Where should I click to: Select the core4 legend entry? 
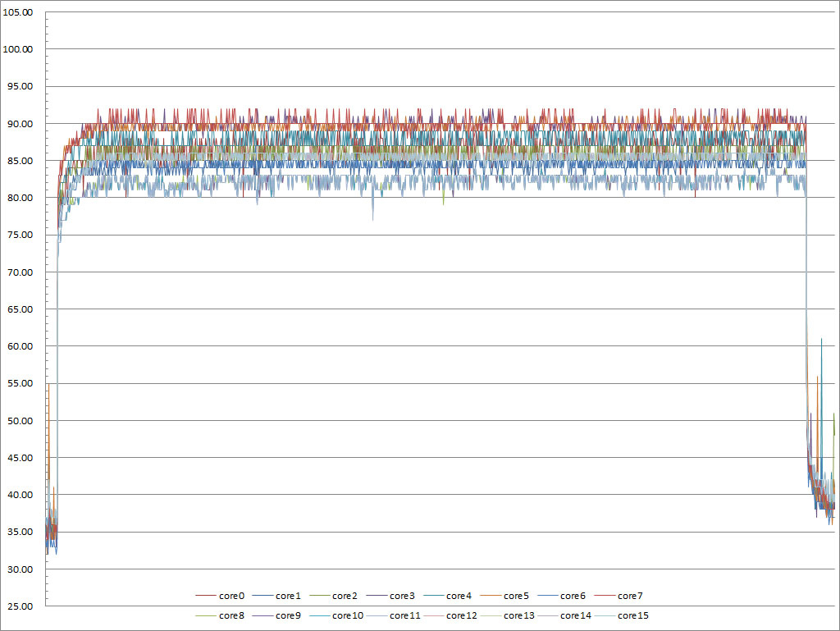click(448, 596)
